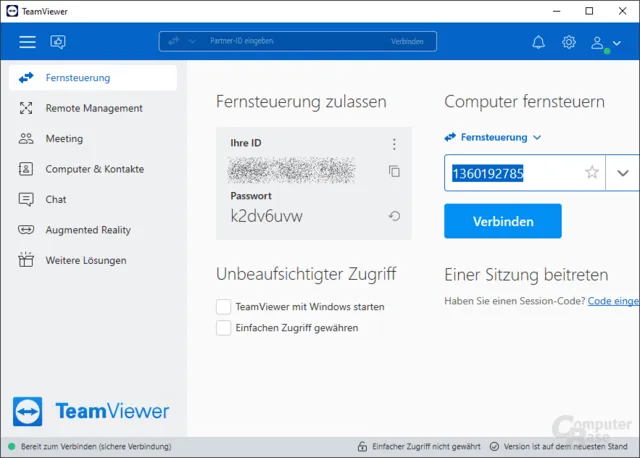The width and height of the screenshot is (640, 458).
Task: Add partner ID to favorites star
Action: click(x=592, y=172)
